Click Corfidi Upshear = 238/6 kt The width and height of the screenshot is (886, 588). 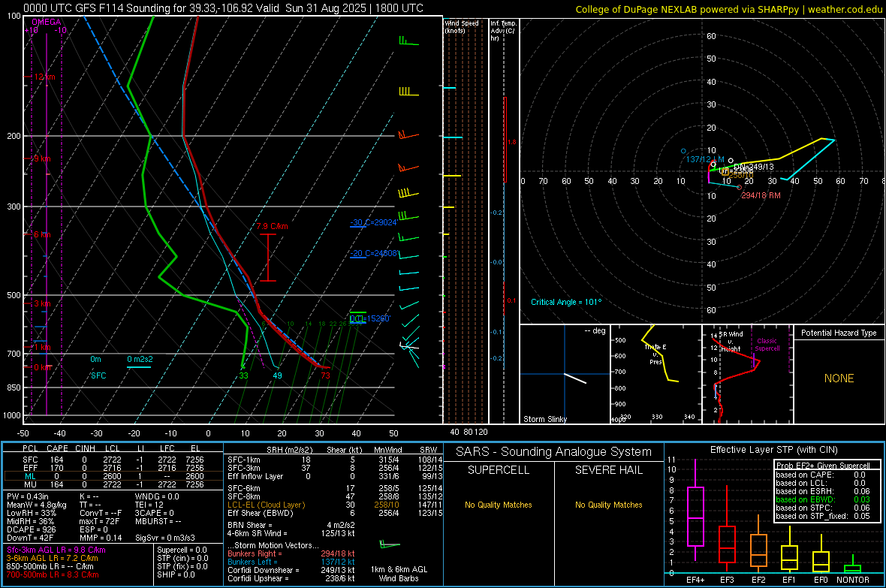click(x=291, y=578)
